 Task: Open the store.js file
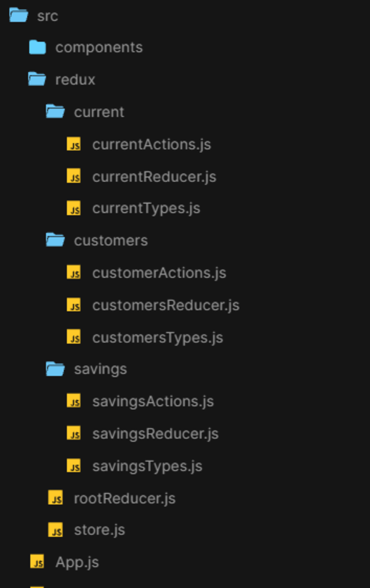click(99, 529)
